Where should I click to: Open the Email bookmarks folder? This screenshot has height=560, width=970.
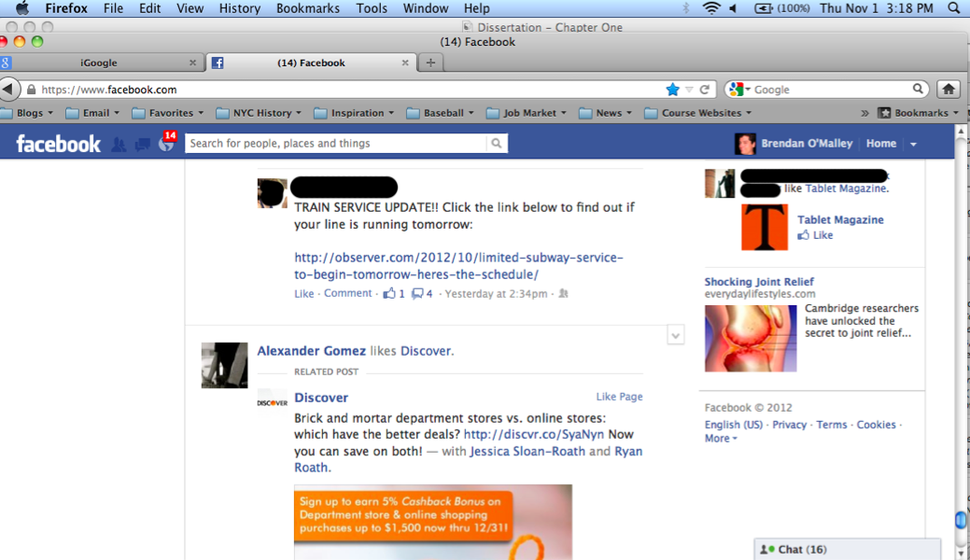(92, 113)
